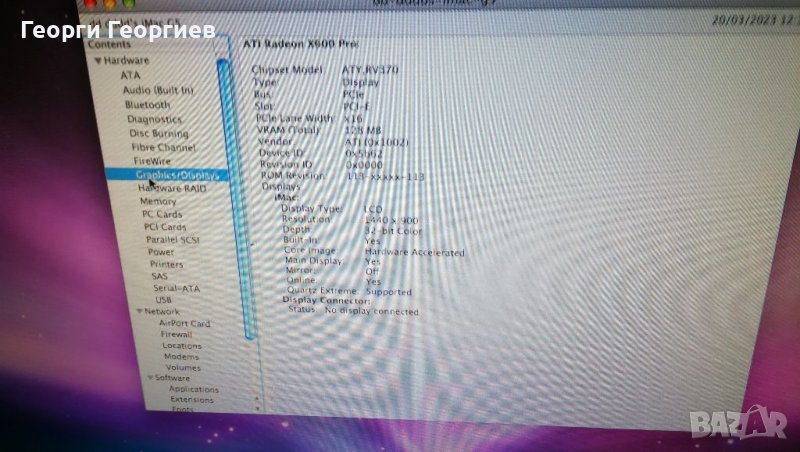Open the PCI Cards entry
Viewport: 800px width, 452px height.
[164, 227]
